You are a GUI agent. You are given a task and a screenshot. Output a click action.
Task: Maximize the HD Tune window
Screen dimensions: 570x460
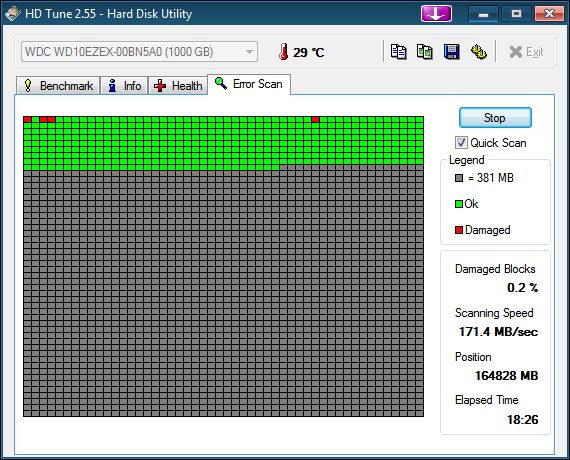[516, 14]
